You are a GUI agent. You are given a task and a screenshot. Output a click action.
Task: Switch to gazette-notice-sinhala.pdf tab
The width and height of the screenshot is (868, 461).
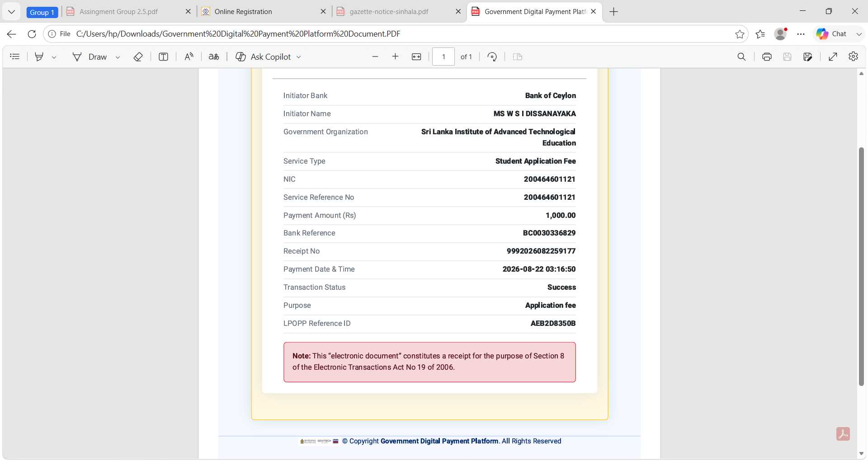[389, 12]
